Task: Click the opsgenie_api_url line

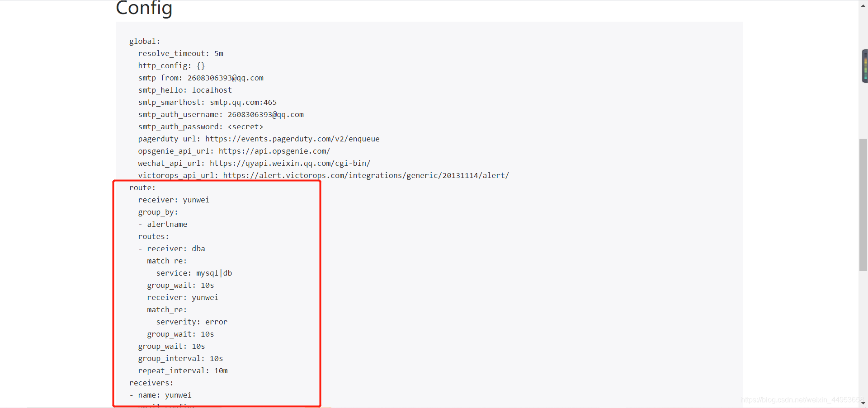Action: [x=234, y=151]
